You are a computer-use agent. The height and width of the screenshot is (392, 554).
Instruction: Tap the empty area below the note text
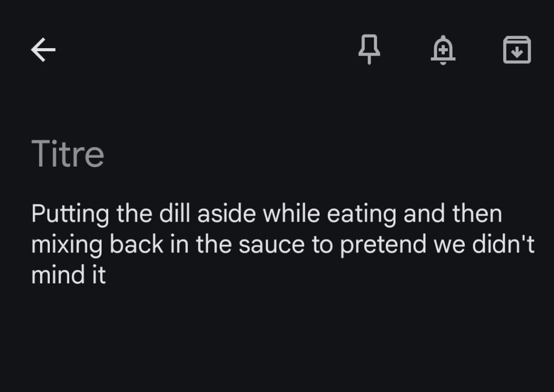click(277, 341)
